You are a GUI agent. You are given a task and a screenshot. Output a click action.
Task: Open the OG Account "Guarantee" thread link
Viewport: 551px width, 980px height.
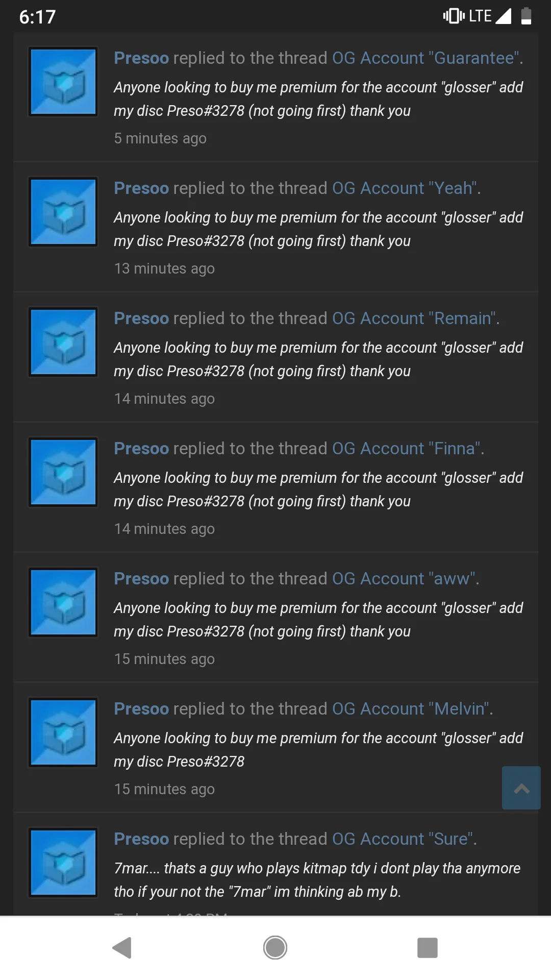pos(426,58)
